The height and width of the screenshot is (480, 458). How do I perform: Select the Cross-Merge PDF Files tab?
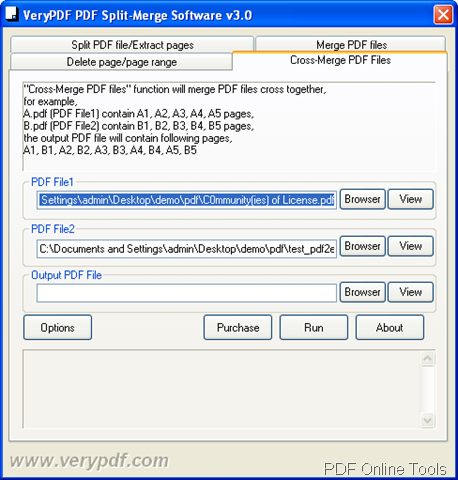tap(340, 60)
